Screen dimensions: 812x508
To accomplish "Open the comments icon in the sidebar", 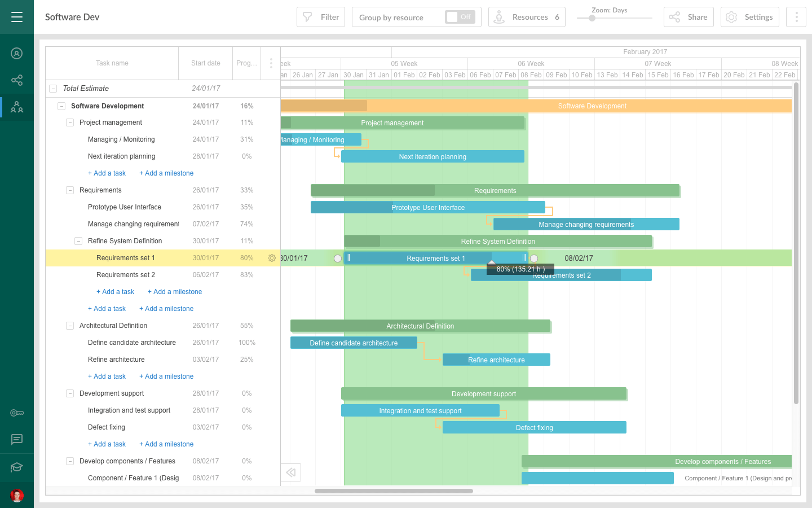I will pos(16,440).
